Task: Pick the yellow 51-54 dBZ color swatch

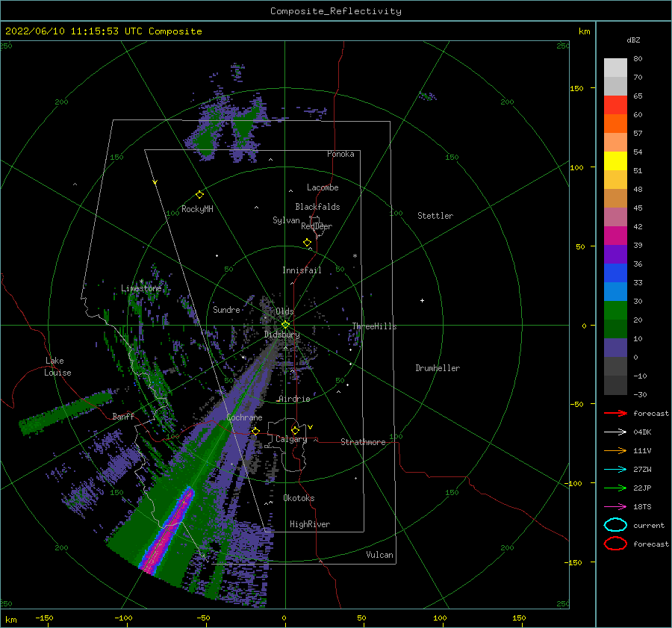Action: pos(615,161)
